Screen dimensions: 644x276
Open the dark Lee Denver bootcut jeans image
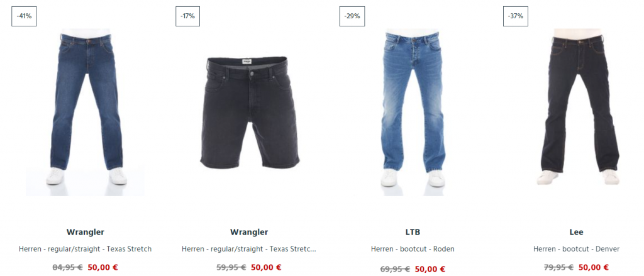(x=577, y=107)
